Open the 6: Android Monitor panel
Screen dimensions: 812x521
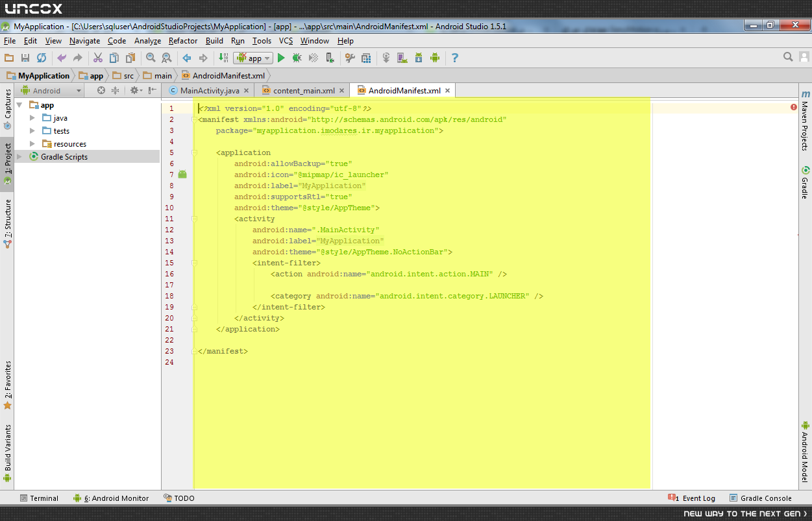[x=111, y=498]
